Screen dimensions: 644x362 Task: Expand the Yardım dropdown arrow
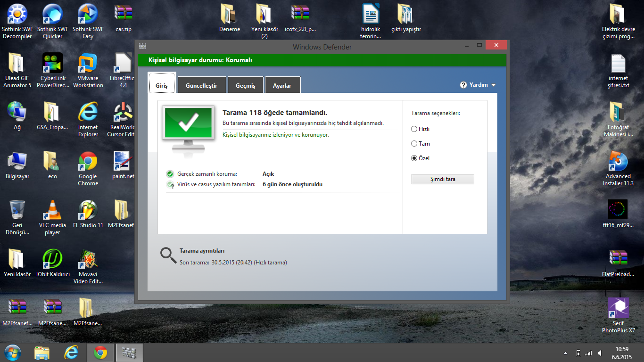coord(493,85)
